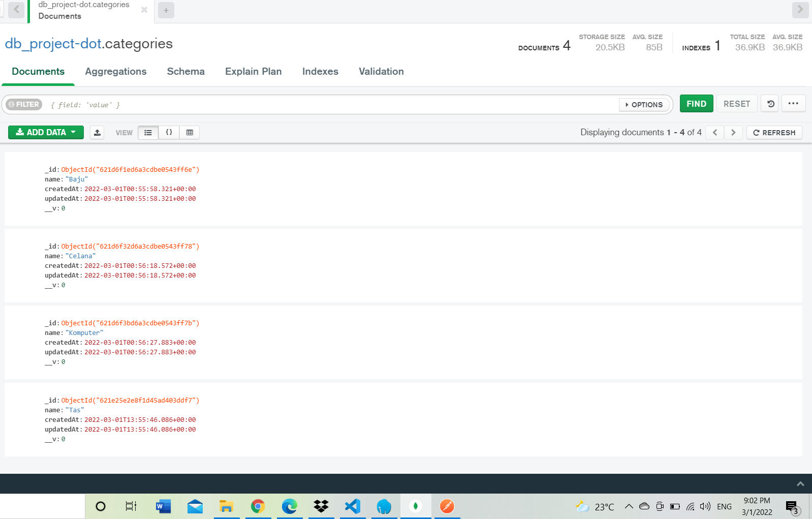812x519 pixels.
Task: Open notification center icon
Action: pos(793,507)
